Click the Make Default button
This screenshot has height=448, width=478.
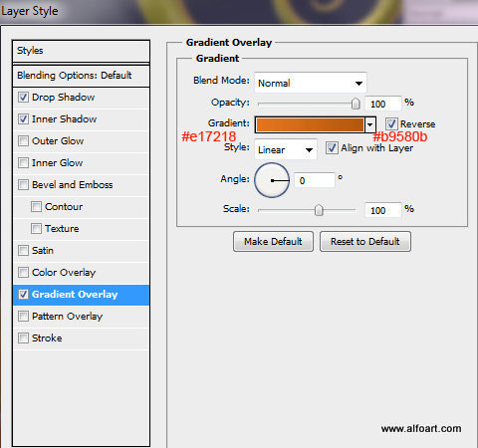tap(273, 242)
